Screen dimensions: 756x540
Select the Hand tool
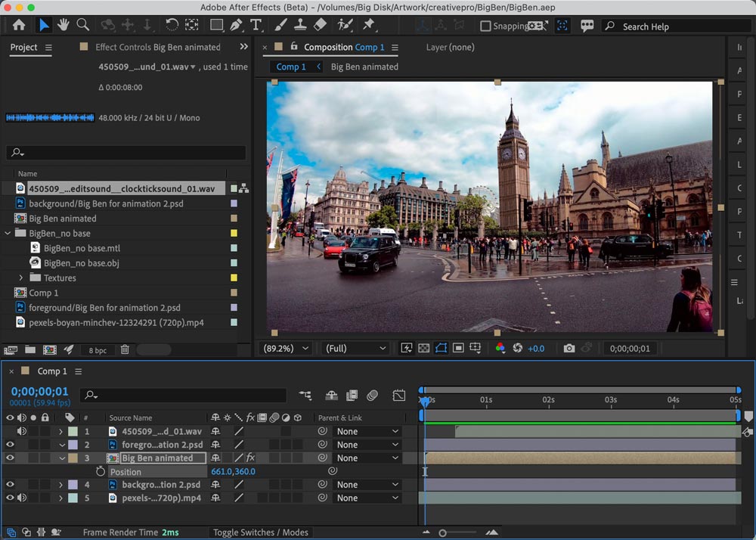point(64,25)
